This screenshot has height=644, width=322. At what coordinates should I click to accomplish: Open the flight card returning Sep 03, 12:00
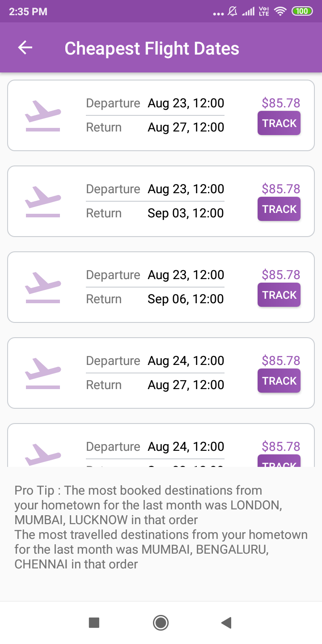186,213
